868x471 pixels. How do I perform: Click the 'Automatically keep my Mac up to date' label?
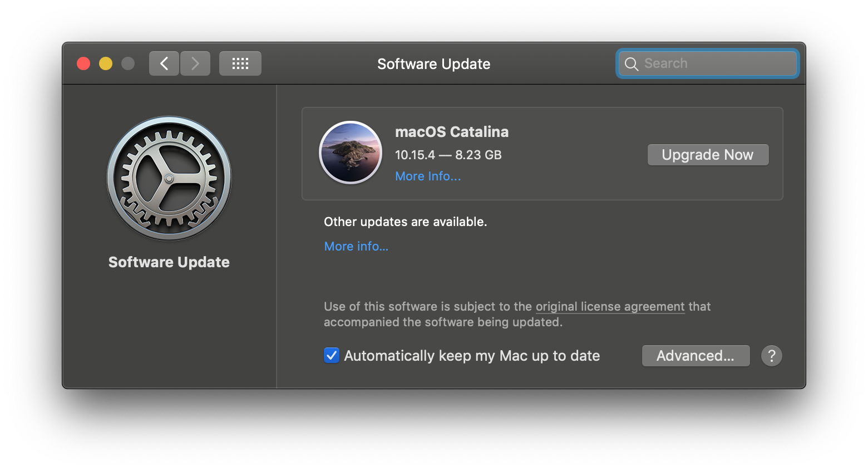click(472, 356)
